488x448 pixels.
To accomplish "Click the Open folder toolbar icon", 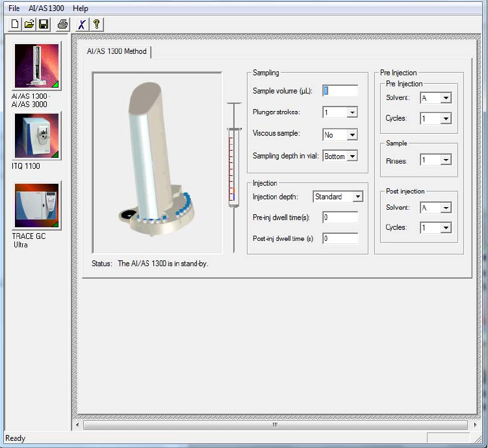I will click(29, 24).
